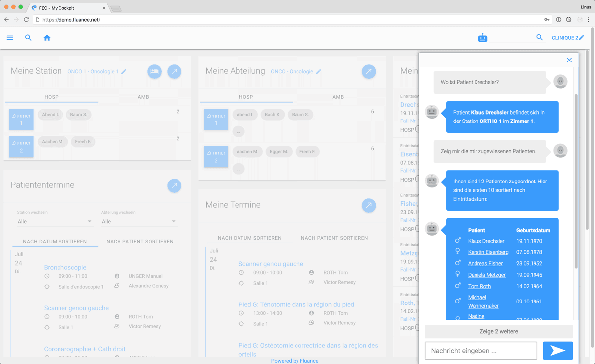Viewport: 595px width, 364px height.
Task: Send chat message with paper plane icon
Action: click(x=558, y=351)
